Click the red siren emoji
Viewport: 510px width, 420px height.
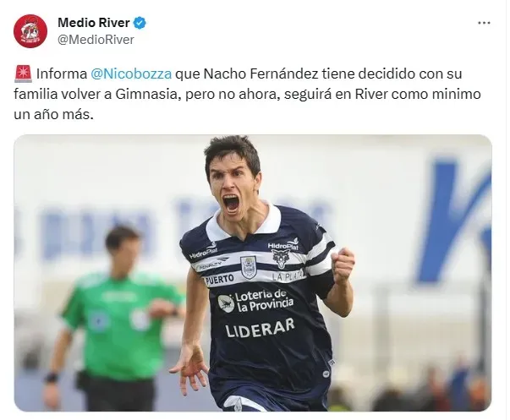(23, 74)
